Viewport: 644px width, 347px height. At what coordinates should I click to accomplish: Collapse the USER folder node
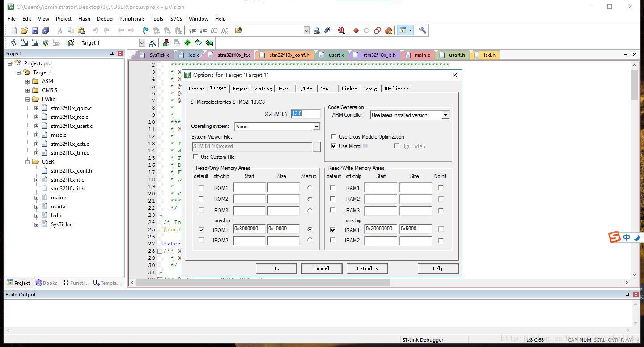click(28, 162)
